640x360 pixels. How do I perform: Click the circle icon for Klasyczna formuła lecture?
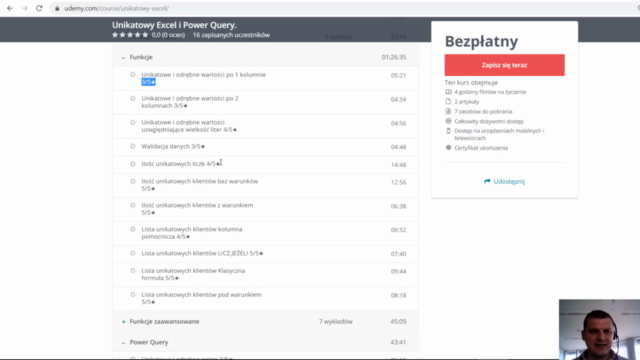click(x=133, y=271)
